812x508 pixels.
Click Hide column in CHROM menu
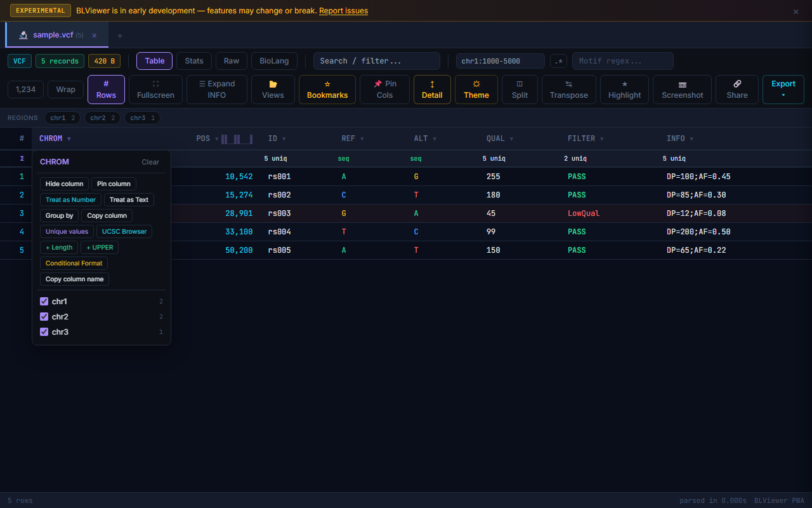pyautogui.click(x=64, y=184)
